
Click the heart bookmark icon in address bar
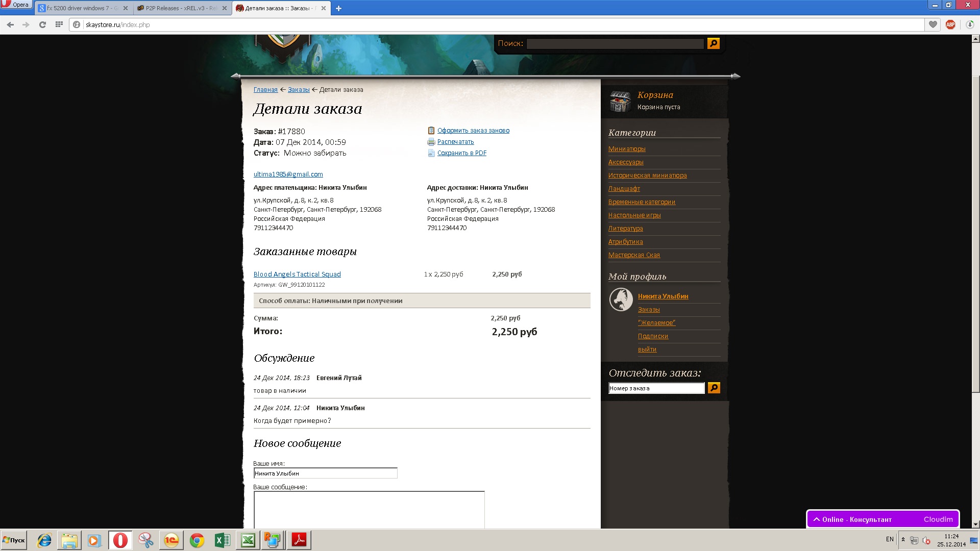[x=933, y=24]
